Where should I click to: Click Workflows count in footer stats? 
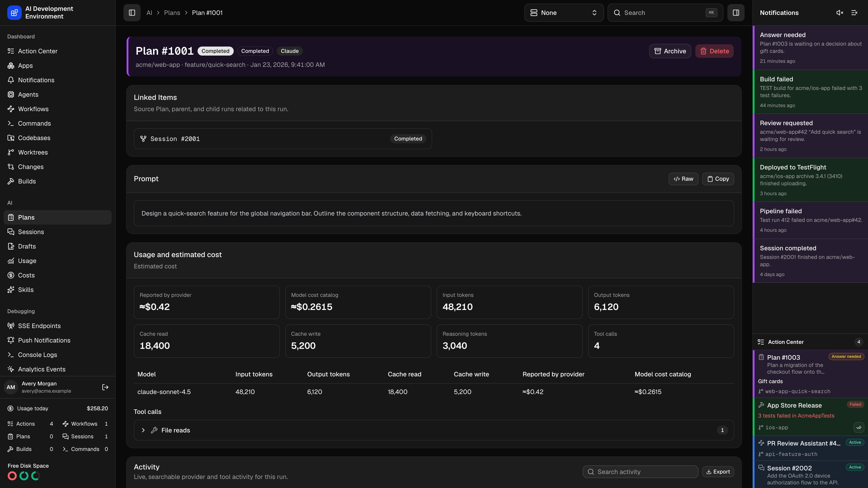106,424
